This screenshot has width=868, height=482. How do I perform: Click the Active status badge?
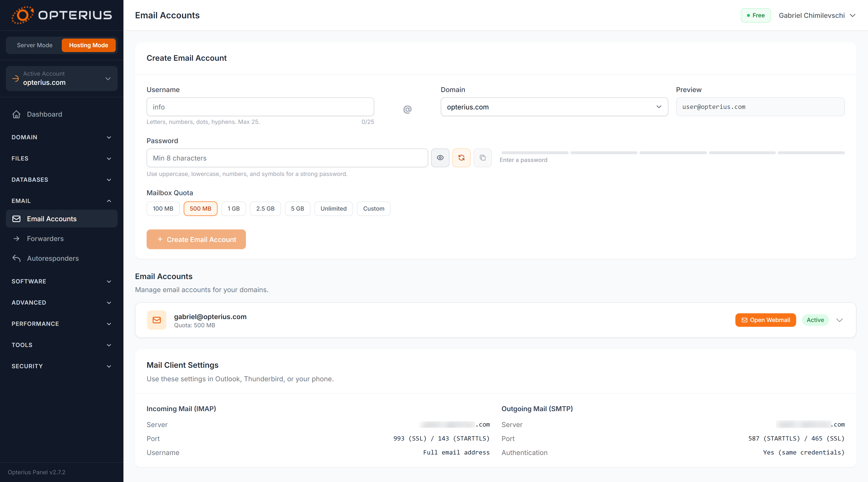pyautogui.click(x=815, y=320)
